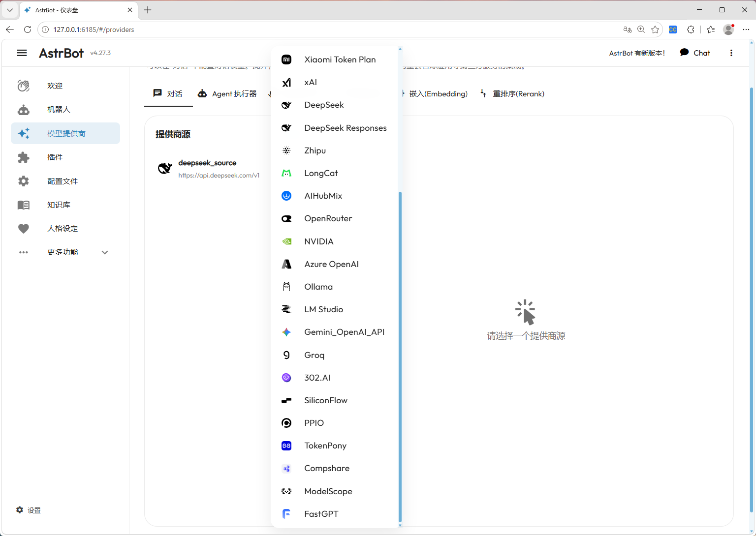Click the ModelScope logo icon

[286, 491]
